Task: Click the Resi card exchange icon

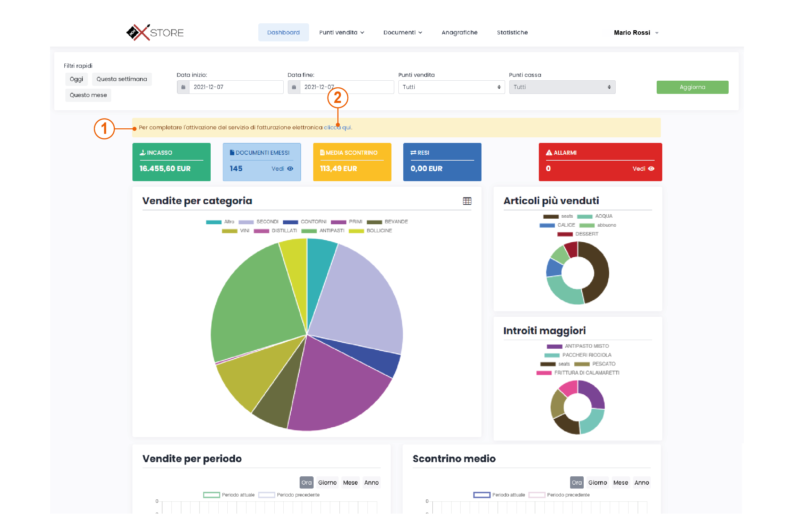Action: (414, 152)
